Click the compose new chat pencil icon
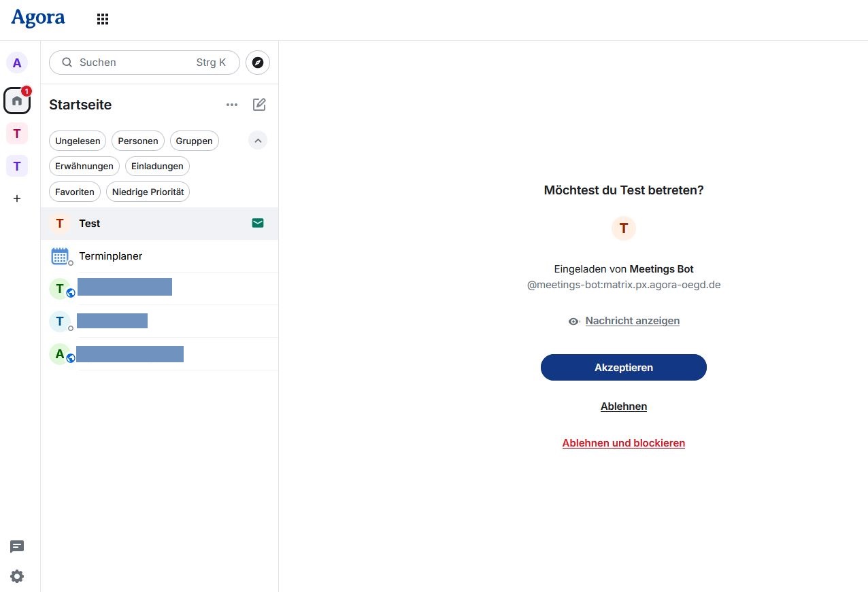 259,105
